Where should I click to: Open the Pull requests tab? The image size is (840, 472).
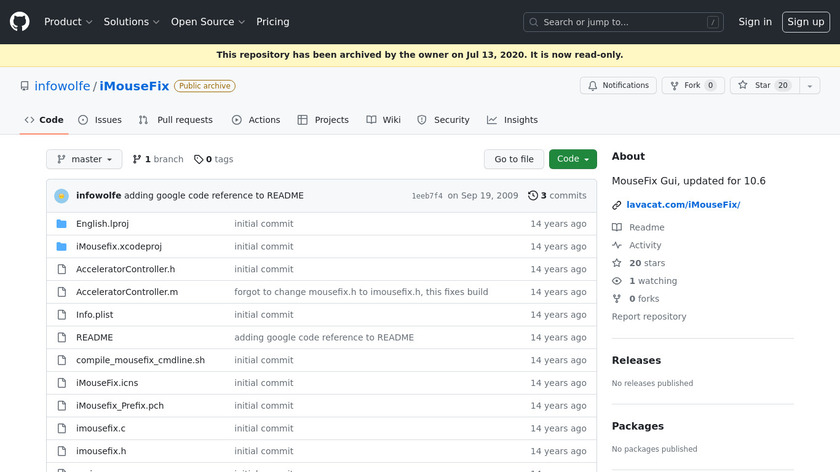coord(175,120)
